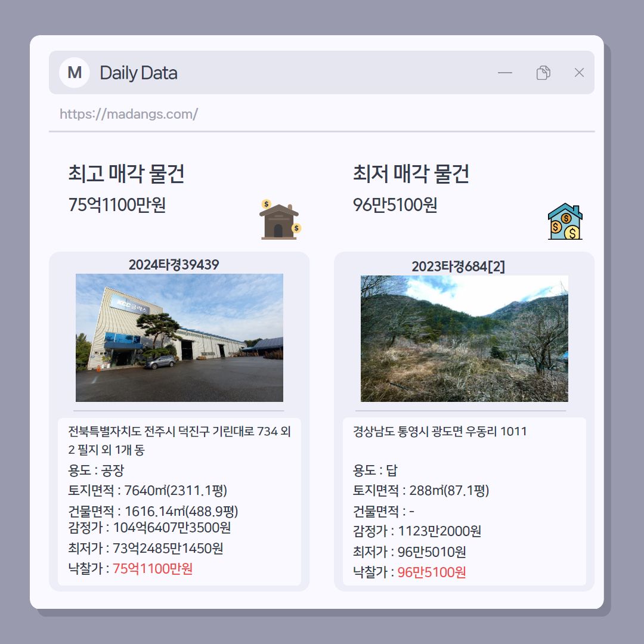644x644 pixels.
Task: Click the 최고 매각 물건 heading
Action: 126,174
